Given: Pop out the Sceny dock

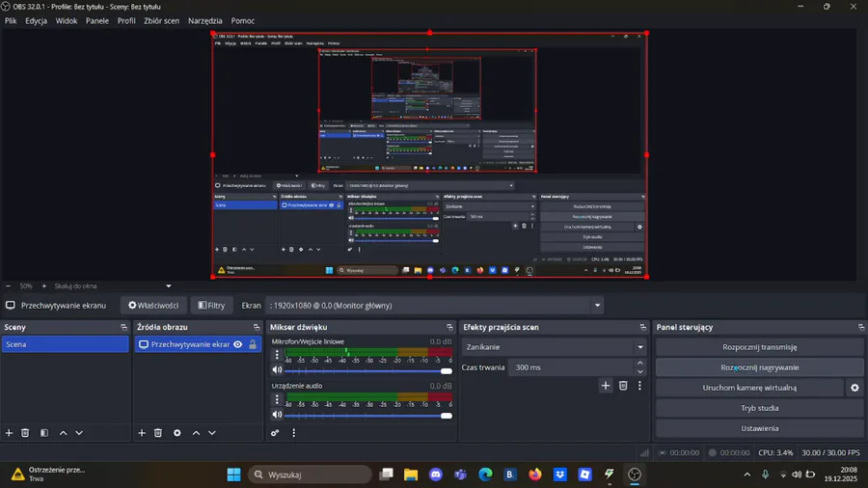Looking at the screenshot, I should 124,328.
